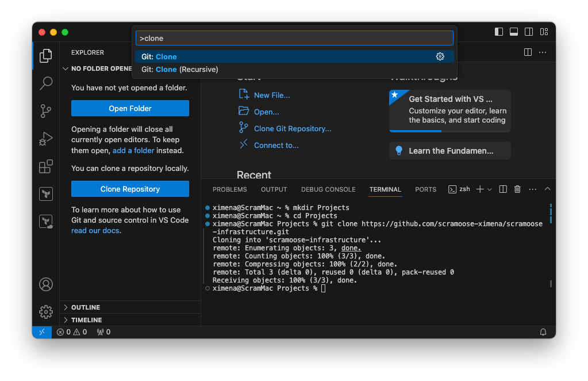Open the Source Control view
The width and height of the screenshot is (588, 381).
click(x=46, y=111)
